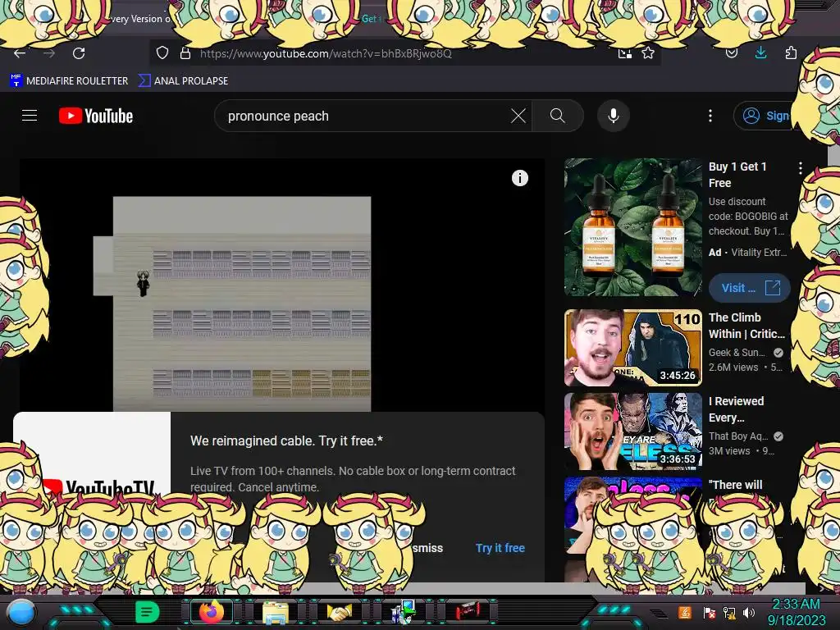Open the handshake icon on the taskbar
Screen dimensions: 840x630
pyautogui.click(x=340, y=612)
